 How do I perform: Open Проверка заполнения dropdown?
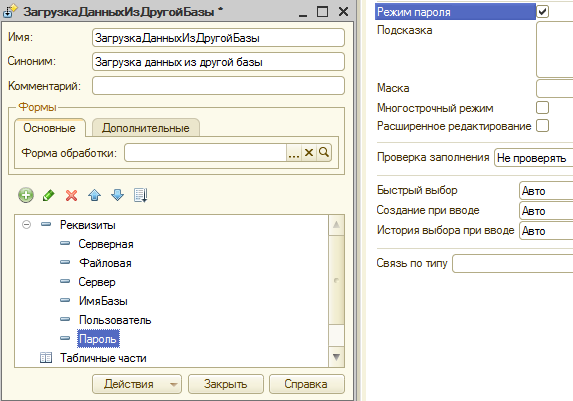[534, 158]
